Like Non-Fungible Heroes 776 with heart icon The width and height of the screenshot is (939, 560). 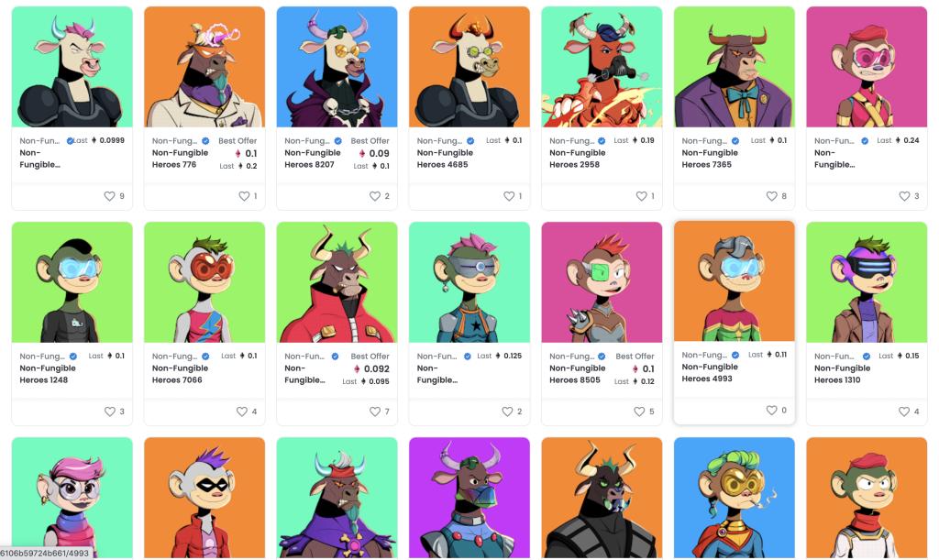point(244,195)
